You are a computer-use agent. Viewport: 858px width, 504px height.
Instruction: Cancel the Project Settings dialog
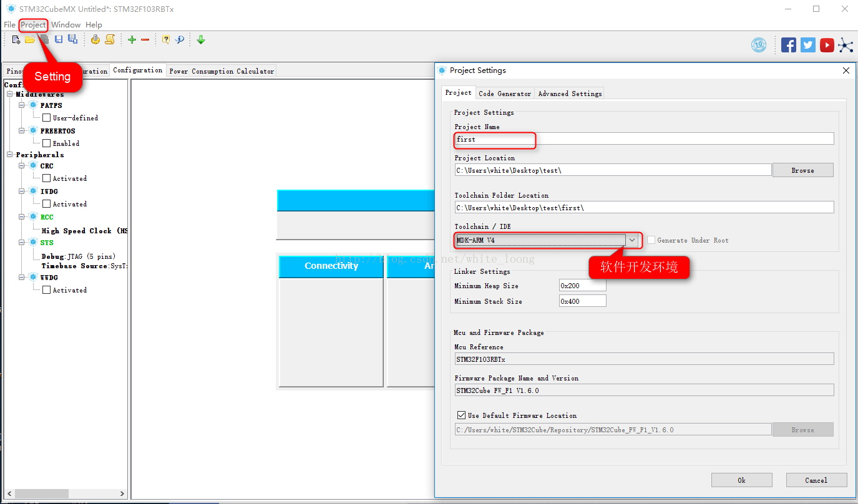click(x=816, y=480)
